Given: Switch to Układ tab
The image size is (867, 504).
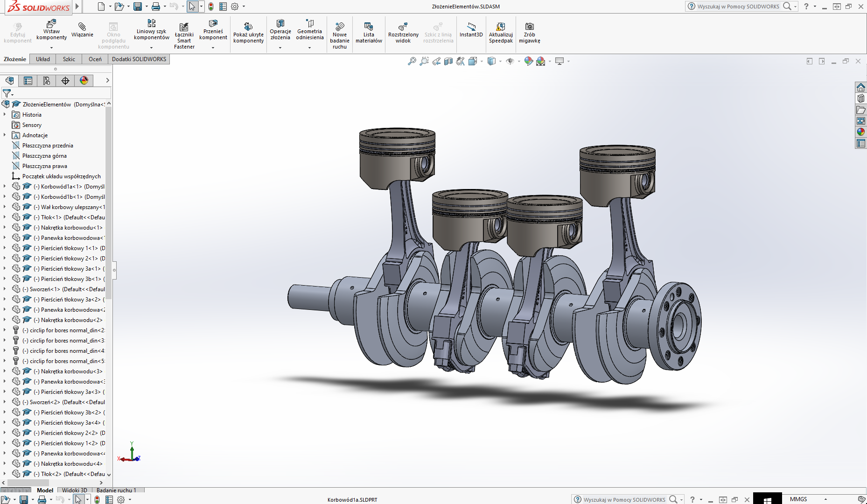Looking at the screenshot, I should pos(43,59).
